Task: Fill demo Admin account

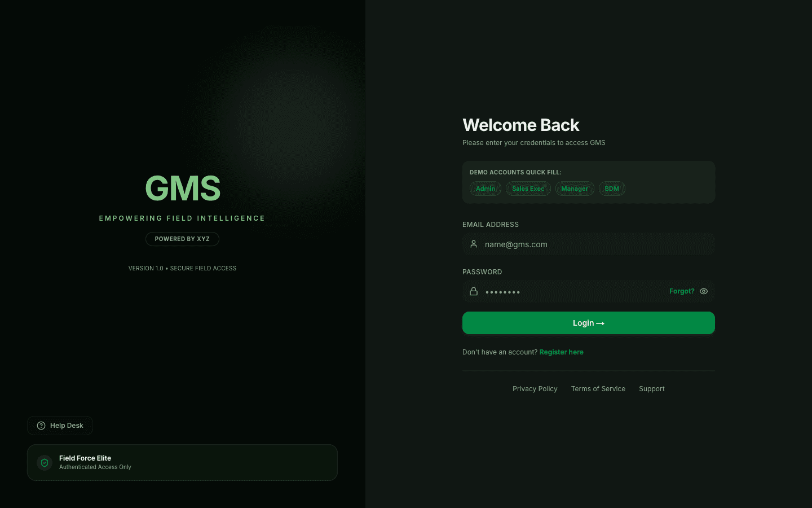Action: click(486, 189)
